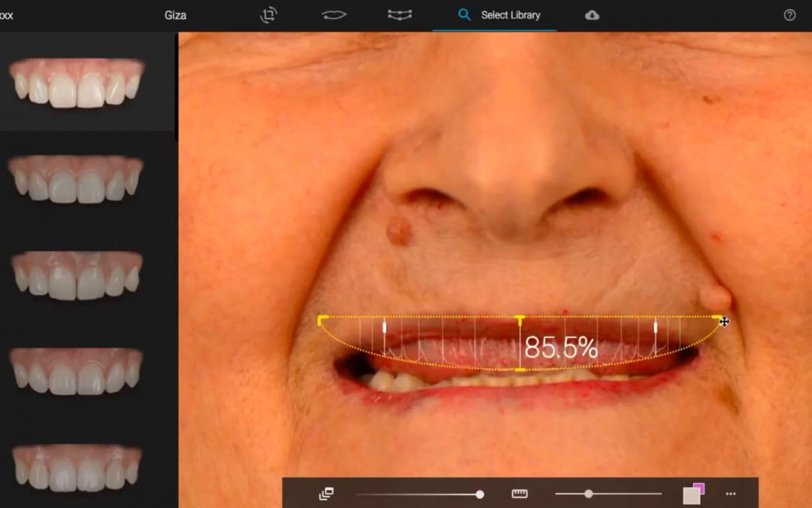Choose the third teeth library thumbnail
The width and height of the screenshot is (812, 508).
pos(76,275)
